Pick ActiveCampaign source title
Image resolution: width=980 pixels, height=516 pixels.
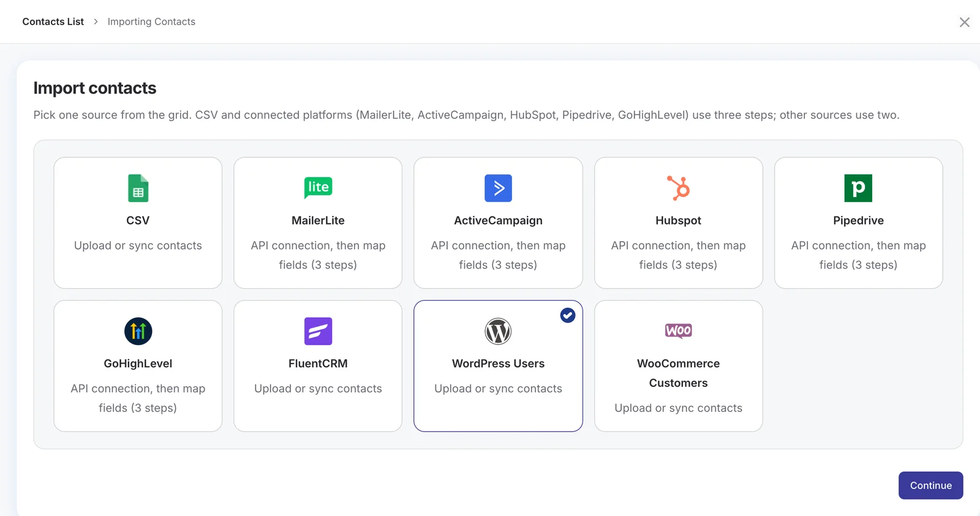click(x=498, y=220)
